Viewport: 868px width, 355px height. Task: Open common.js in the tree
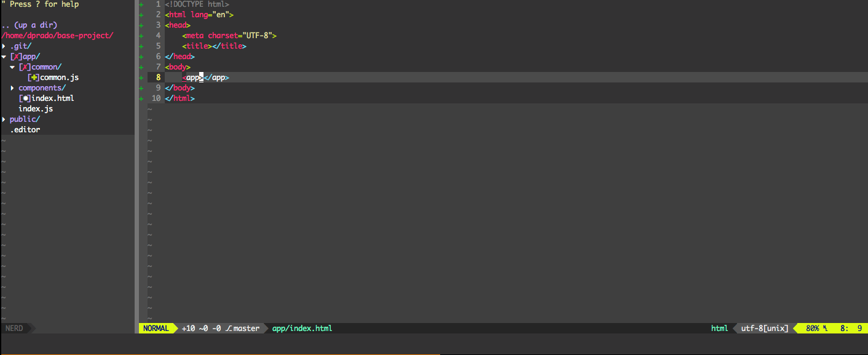click(60, 78)
